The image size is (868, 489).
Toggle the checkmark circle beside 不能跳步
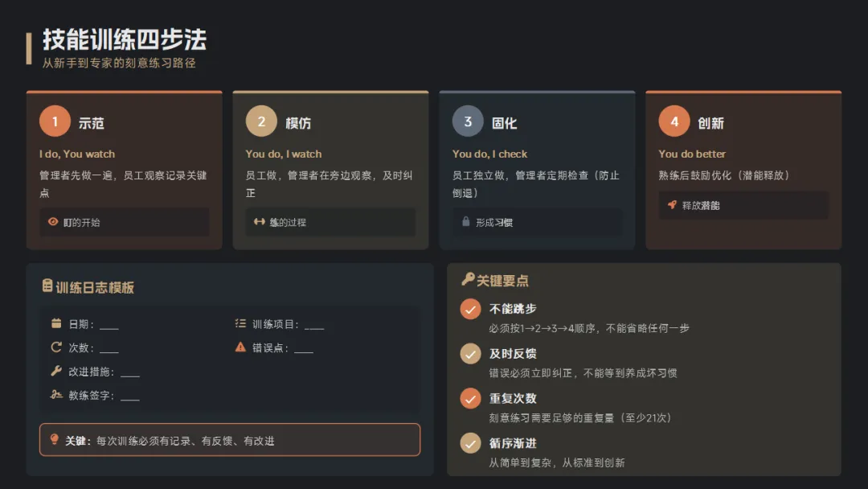coord(470,309)
